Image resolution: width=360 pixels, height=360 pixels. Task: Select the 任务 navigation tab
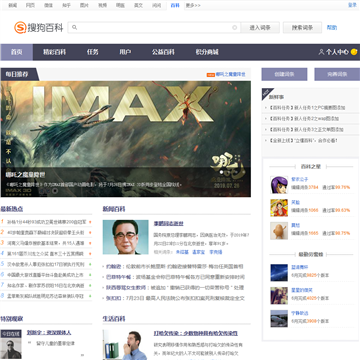pos(92,52)
